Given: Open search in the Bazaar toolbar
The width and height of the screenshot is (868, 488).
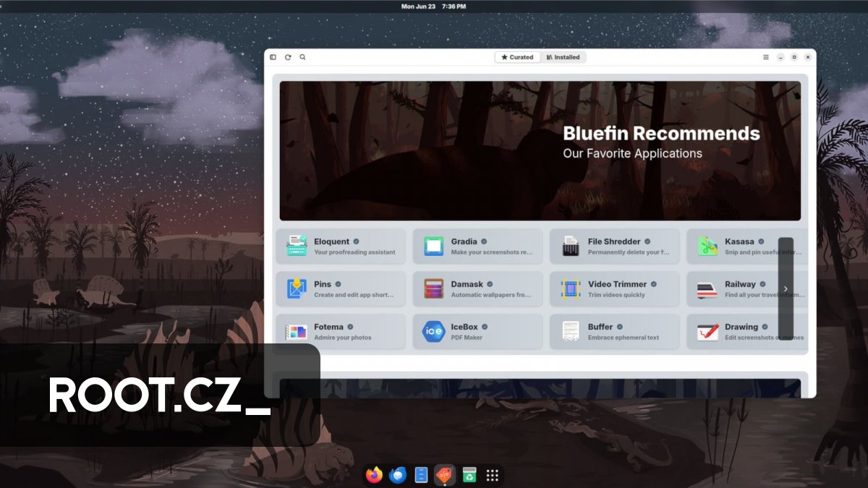Looking at the screenshot, I should [303, 56].
